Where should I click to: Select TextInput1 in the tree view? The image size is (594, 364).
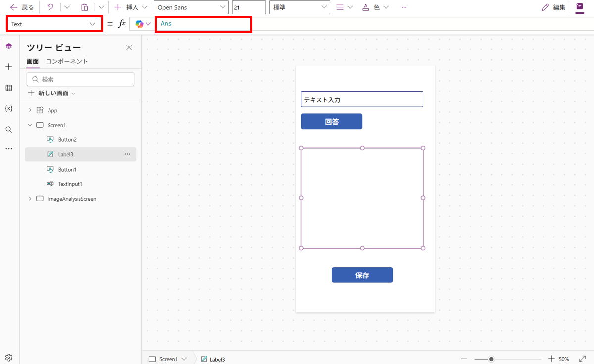click(x=70, y=184)
